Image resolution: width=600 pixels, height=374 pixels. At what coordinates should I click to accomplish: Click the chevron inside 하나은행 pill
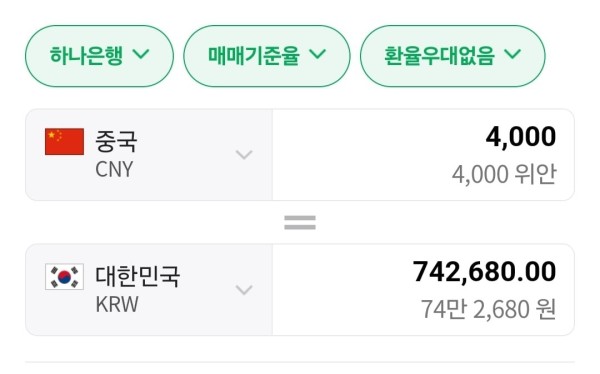pyautogui.click(x=141, y=54)
